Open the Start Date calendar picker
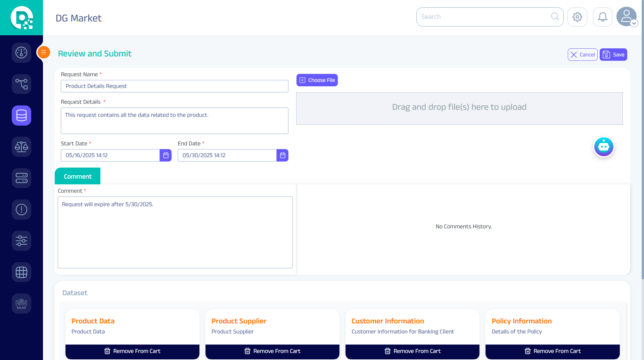Image resolution: width=644 pixels, height=360 pixels. click(166, 155)
